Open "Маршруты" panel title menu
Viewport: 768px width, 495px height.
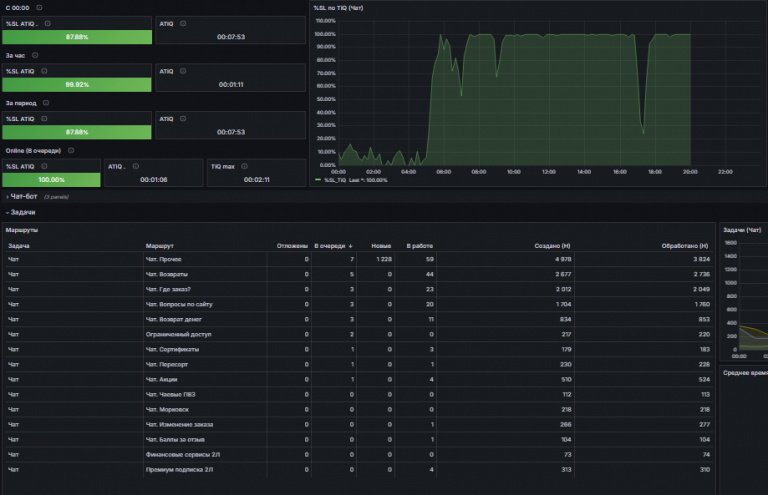(x=22, y=230)
